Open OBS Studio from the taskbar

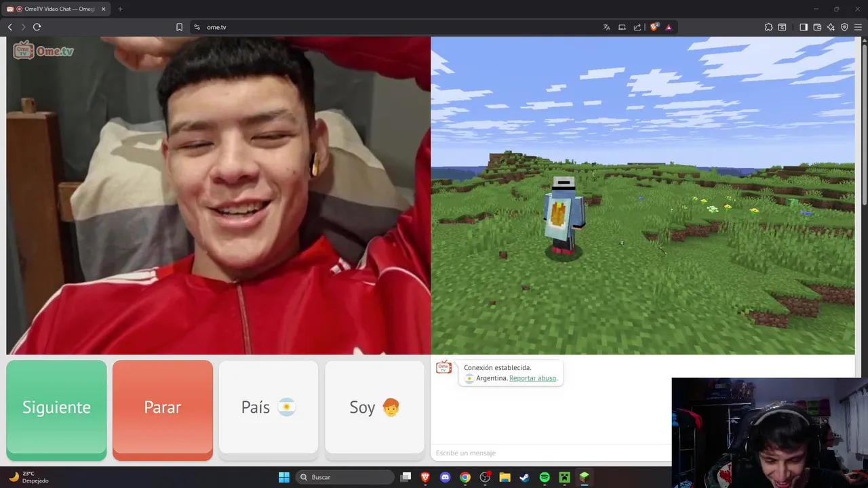[485, 477]
